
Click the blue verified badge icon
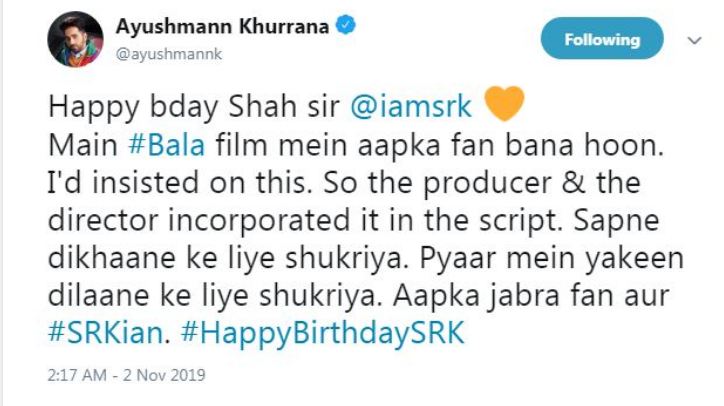point(345,25)
